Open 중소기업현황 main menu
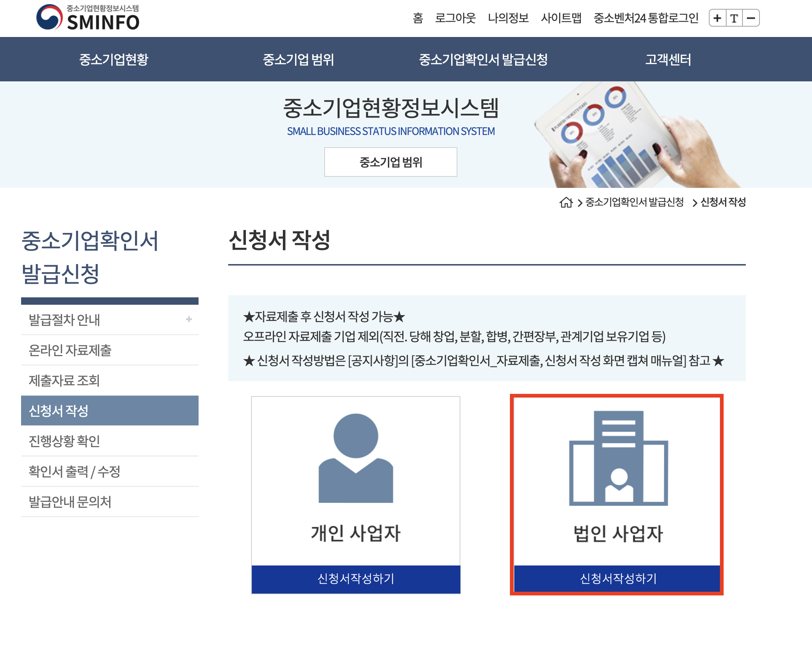Screen dimensions: 812x662 click(114, 59)
